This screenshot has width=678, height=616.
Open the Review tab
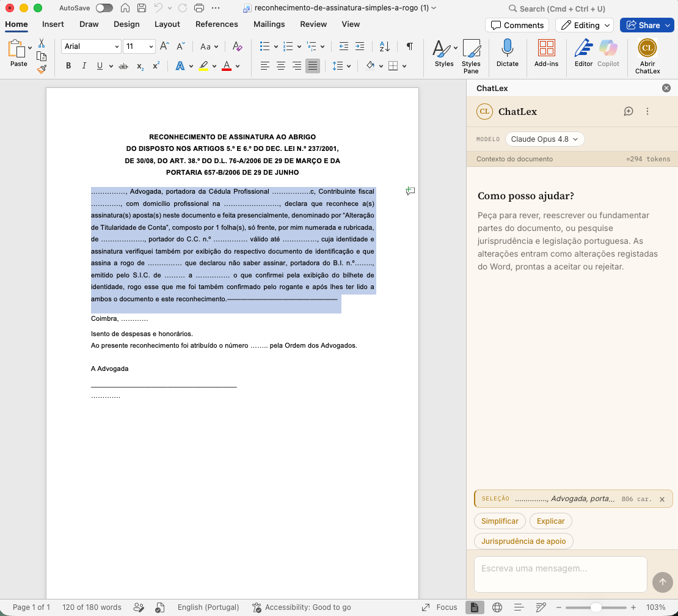[x=313, y=24]
